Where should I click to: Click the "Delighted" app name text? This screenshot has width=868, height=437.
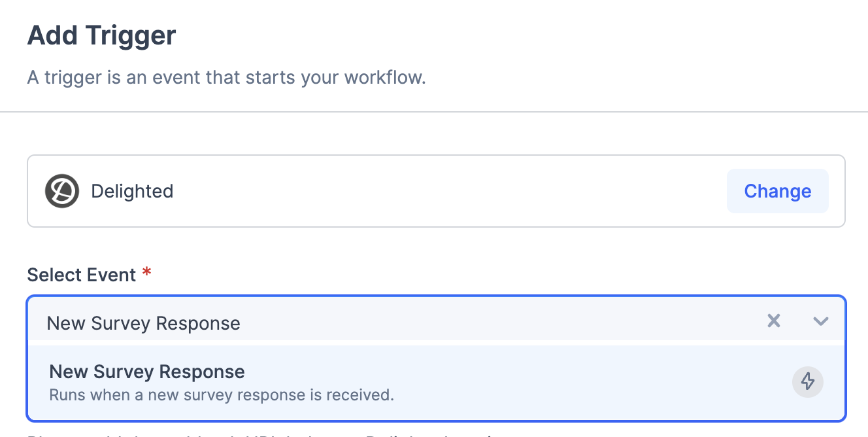point(132,192)
